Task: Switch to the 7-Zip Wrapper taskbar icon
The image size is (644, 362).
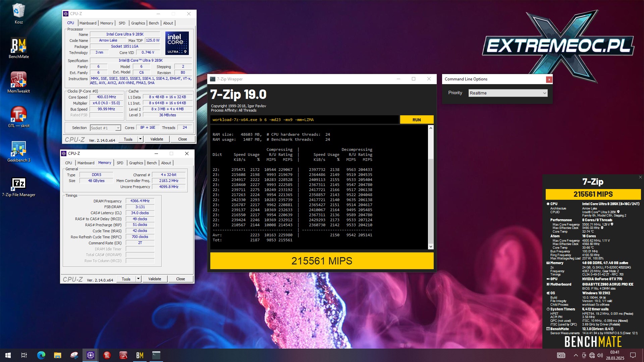Action: point(156,355)
